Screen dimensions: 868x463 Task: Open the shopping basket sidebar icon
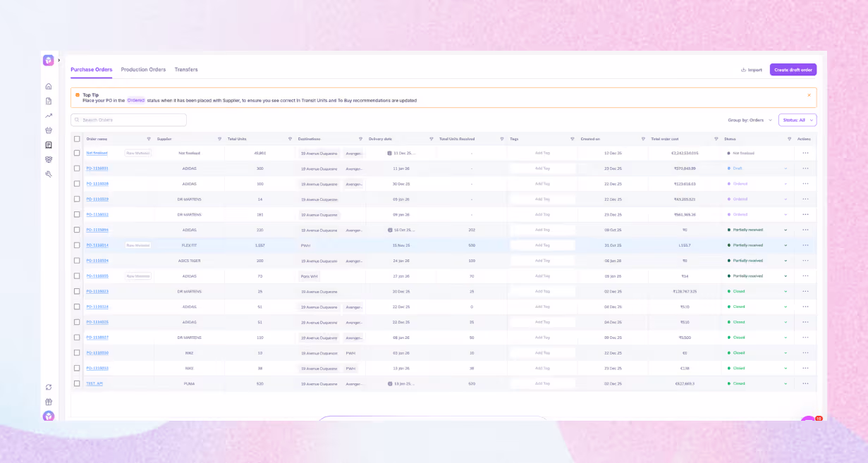coord(49,130)
